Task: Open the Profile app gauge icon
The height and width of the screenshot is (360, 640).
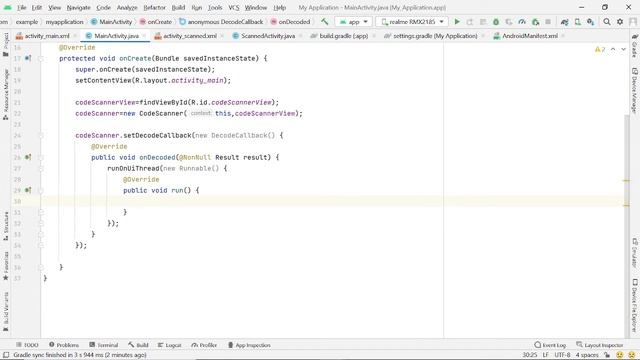Action: click(x=522, y=22)
